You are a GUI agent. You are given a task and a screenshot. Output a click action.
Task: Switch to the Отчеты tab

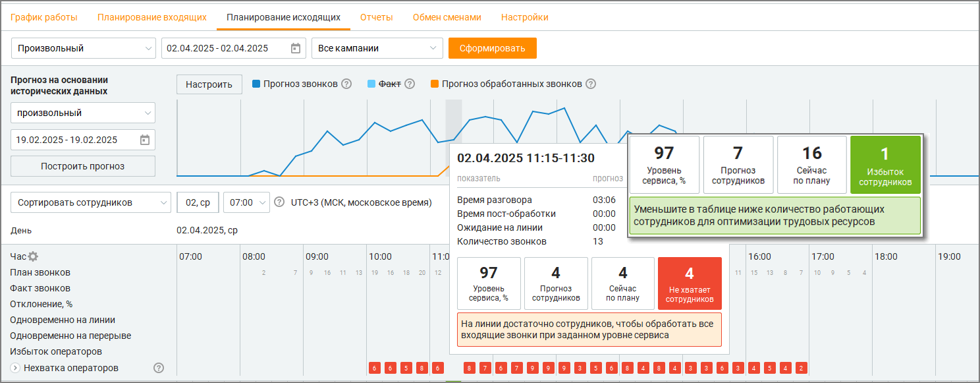coord(377,17)
